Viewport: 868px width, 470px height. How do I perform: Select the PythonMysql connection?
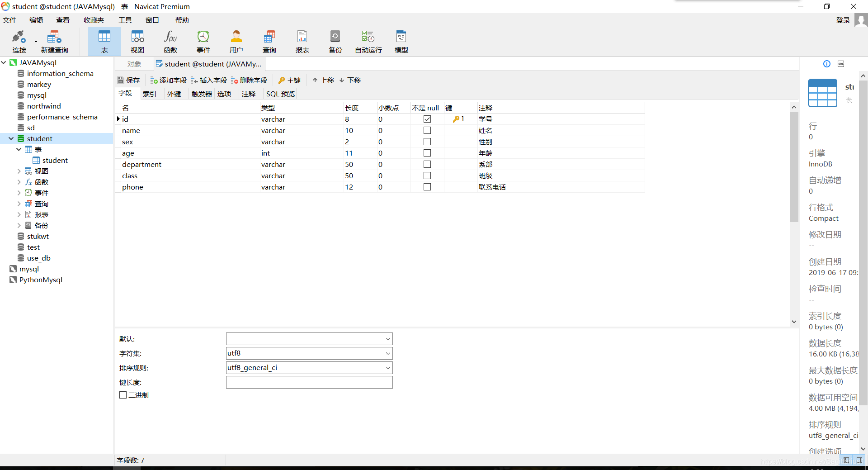click(41, 280)
